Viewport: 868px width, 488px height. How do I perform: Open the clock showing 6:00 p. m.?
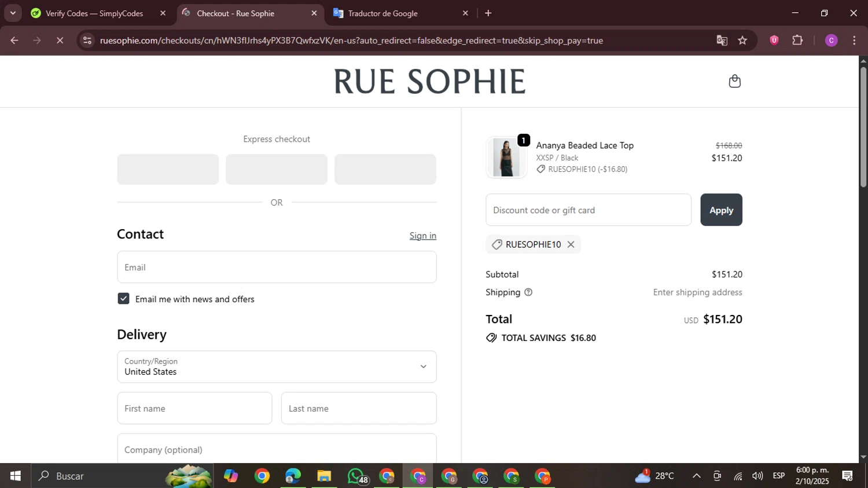coord(812,476)
